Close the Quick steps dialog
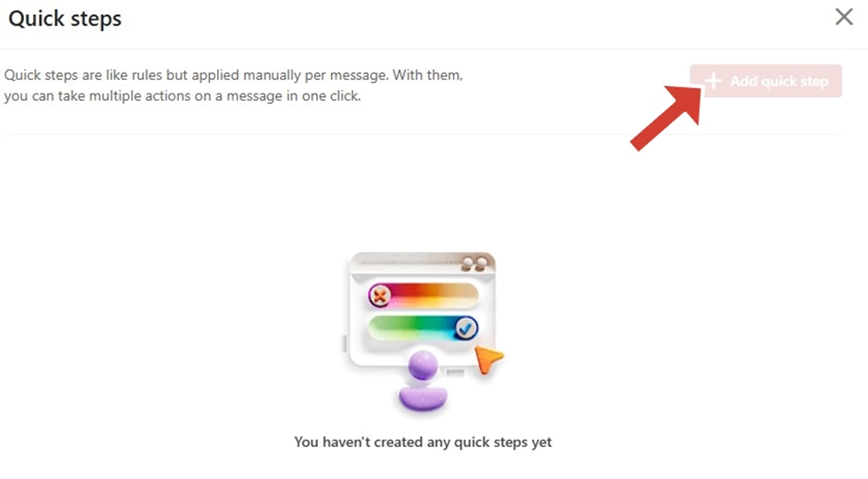This screenshot has width=868, height=479. 844,17
